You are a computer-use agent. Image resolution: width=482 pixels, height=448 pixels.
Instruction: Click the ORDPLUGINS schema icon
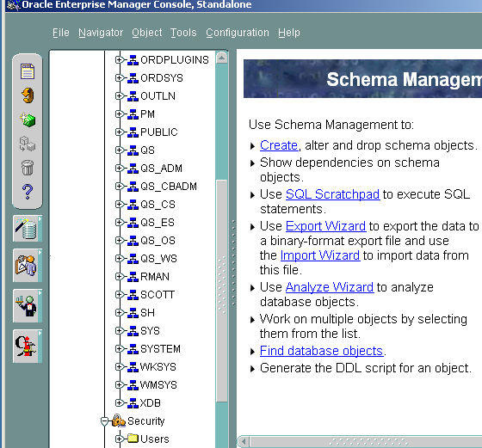point(133,60)
